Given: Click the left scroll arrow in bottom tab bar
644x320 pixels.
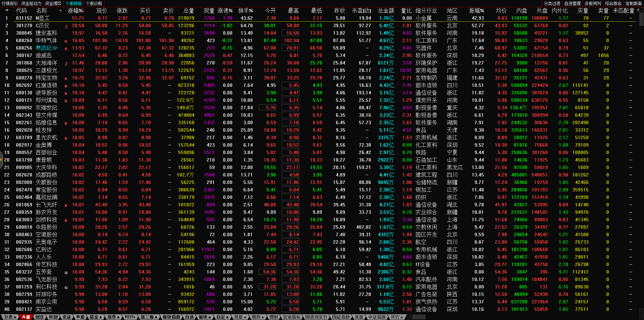Looking at the screenshot, I should (x=410, y=317).
